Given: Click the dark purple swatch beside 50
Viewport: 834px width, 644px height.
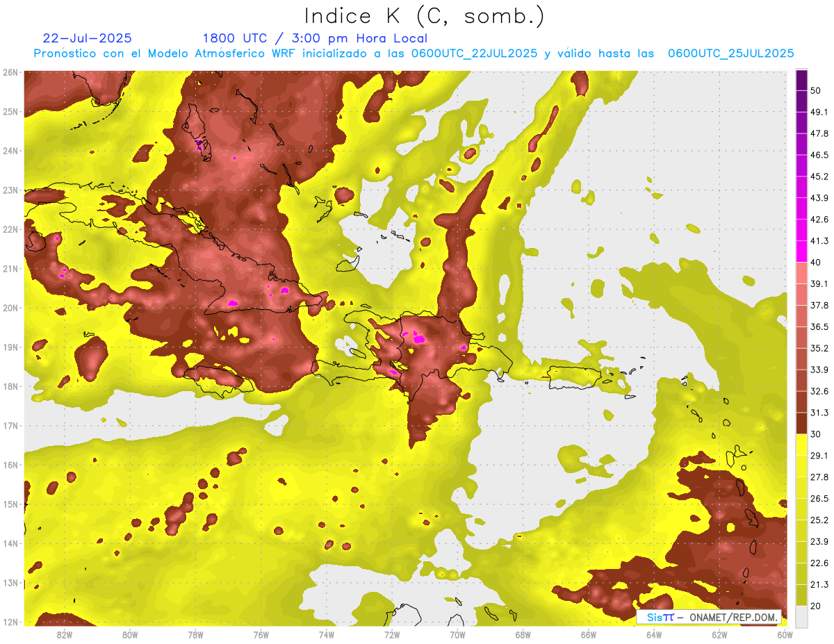Looking at the screenshot, I should pyautogui.click(x=801, y=80).
